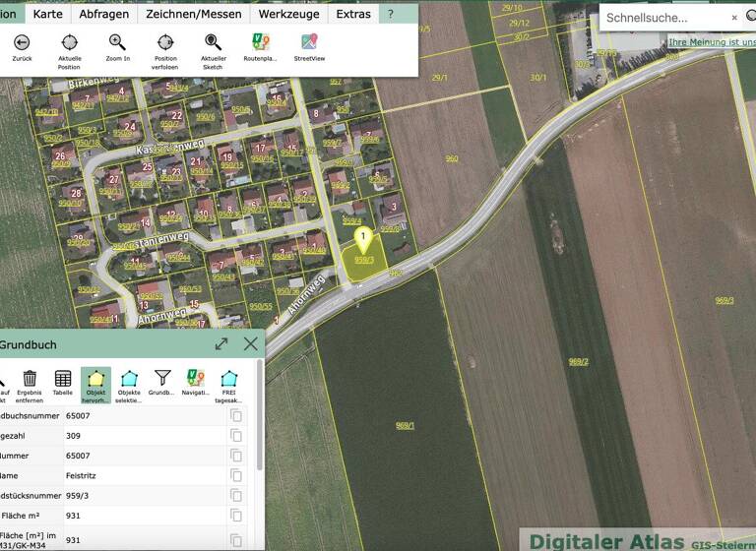
Task: Copy the Name Feistritz value
Action: click(x=236, y=476)
